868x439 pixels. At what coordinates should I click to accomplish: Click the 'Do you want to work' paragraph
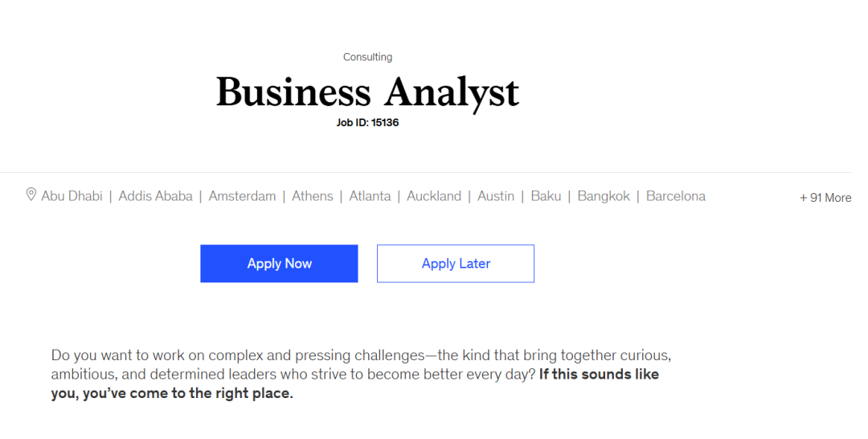[361, 374]
